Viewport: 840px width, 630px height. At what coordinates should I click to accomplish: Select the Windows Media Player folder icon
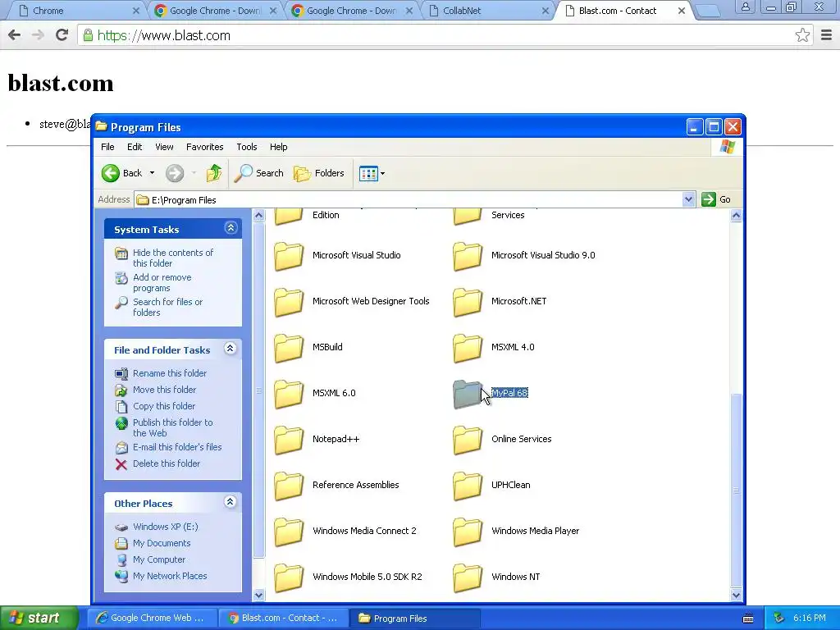pyautogui.click(x=467, y=532)
